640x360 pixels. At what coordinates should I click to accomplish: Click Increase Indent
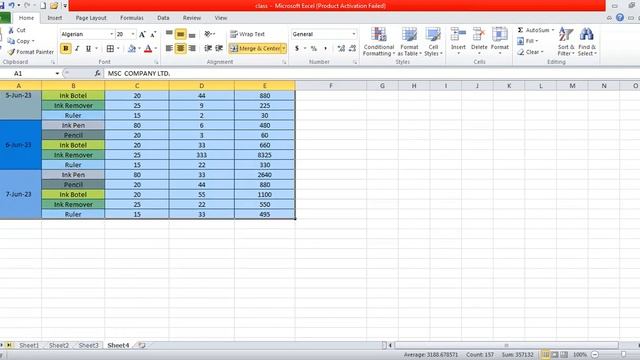(219, 49)
